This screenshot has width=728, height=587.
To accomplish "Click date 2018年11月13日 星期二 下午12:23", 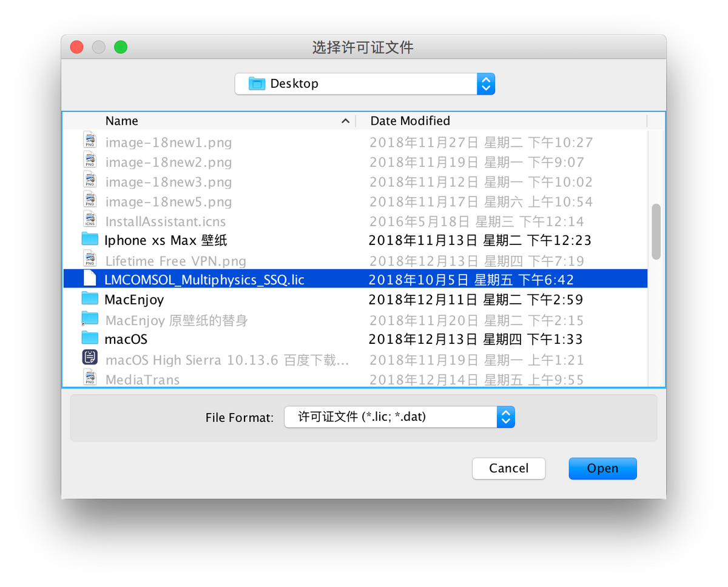I will pyautogui.click(x=480, y=240).
